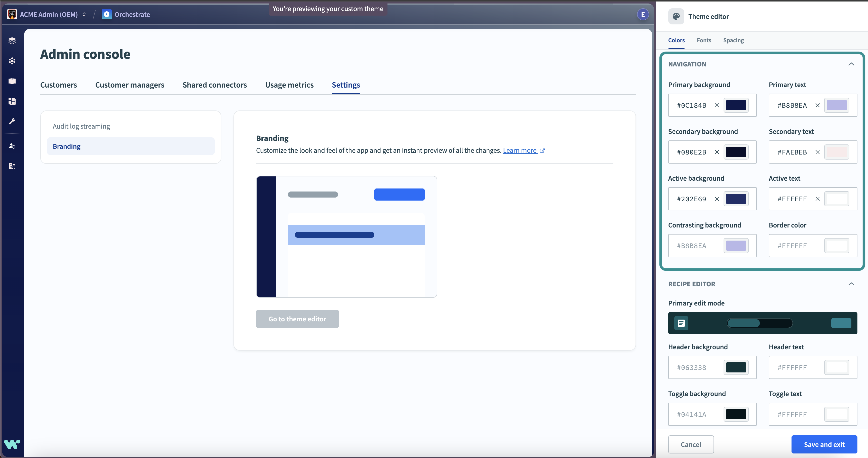
Task: Open the connected apps grid icon
Action: click(12, 101)
